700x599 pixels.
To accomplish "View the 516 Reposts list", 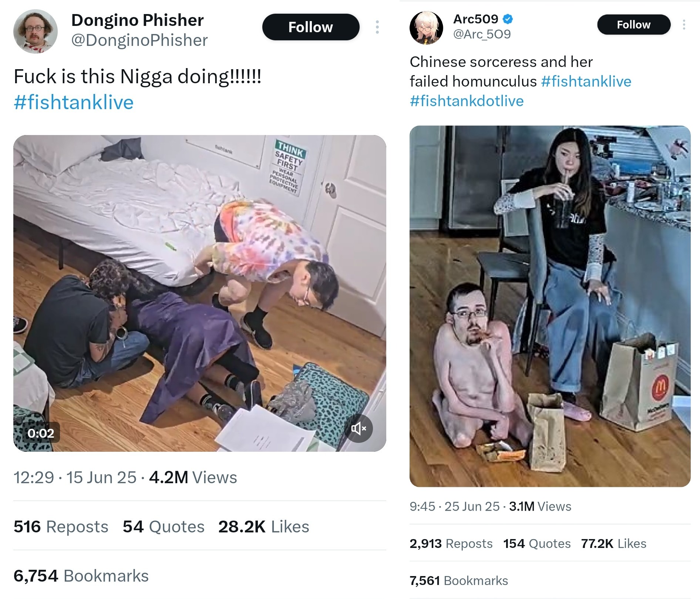I will (x=61, y=526).
